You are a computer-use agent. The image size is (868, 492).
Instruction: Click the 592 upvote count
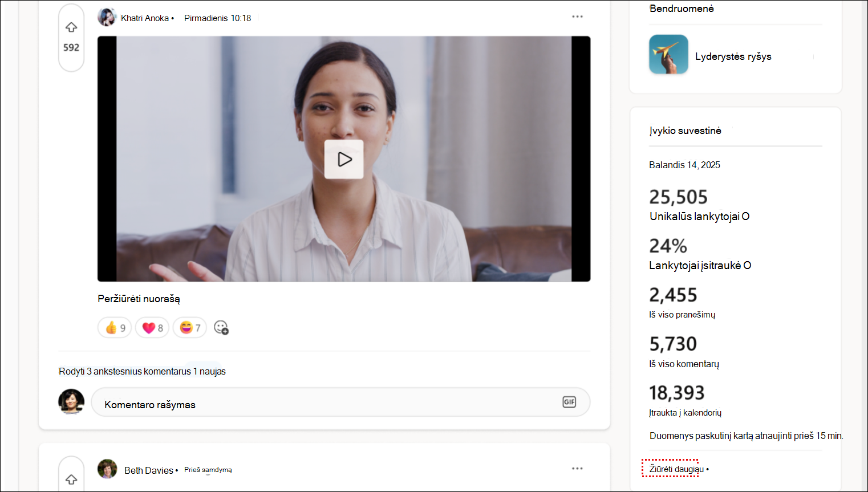click(71, 48)
